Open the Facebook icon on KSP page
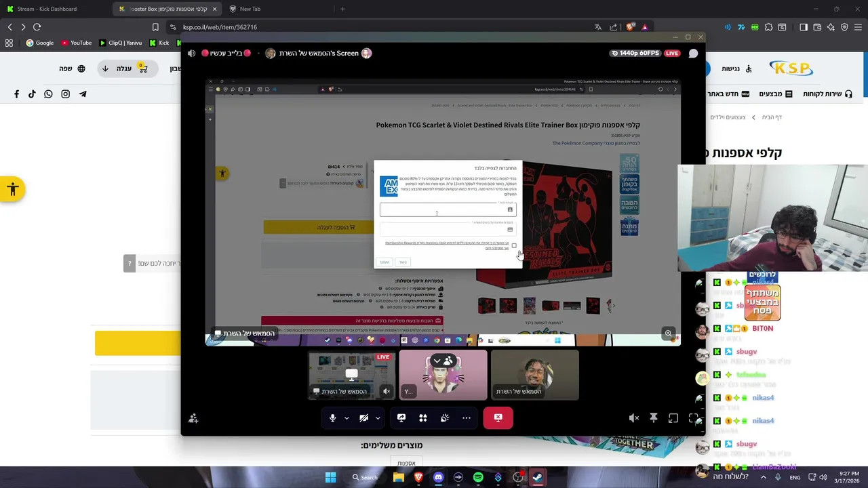The image size is (868, 488). [x=16, y=94]
